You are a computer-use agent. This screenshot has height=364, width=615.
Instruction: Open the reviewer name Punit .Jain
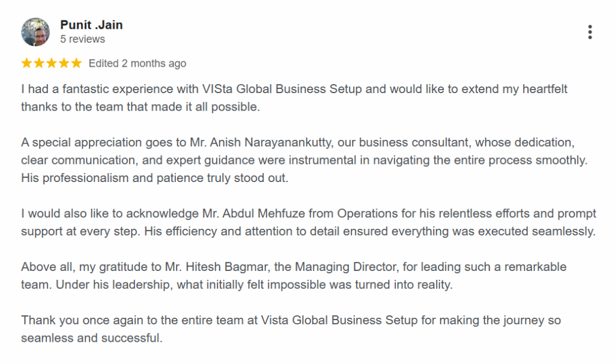pos(91,25)
